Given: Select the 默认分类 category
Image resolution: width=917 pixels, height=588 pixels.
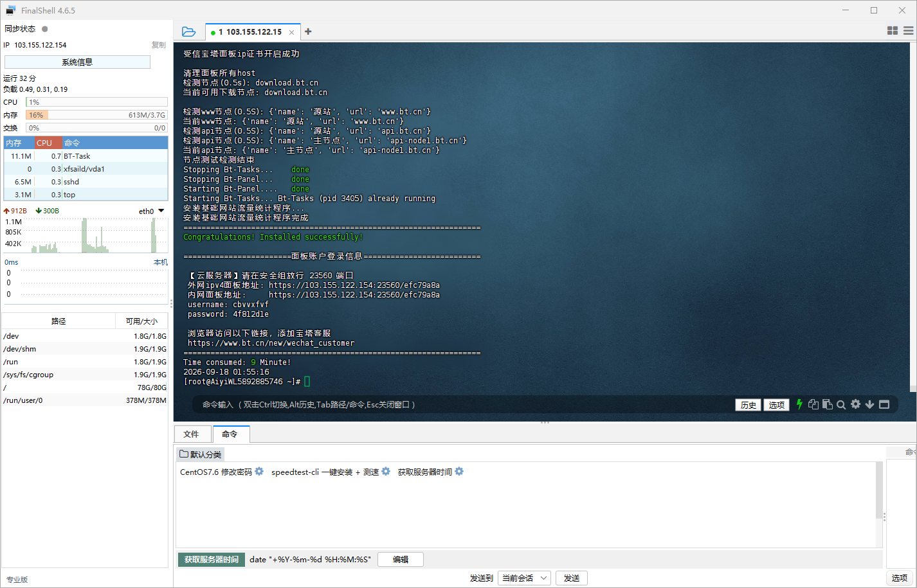Looking at the screenshot, I should [x=201, y=454].
